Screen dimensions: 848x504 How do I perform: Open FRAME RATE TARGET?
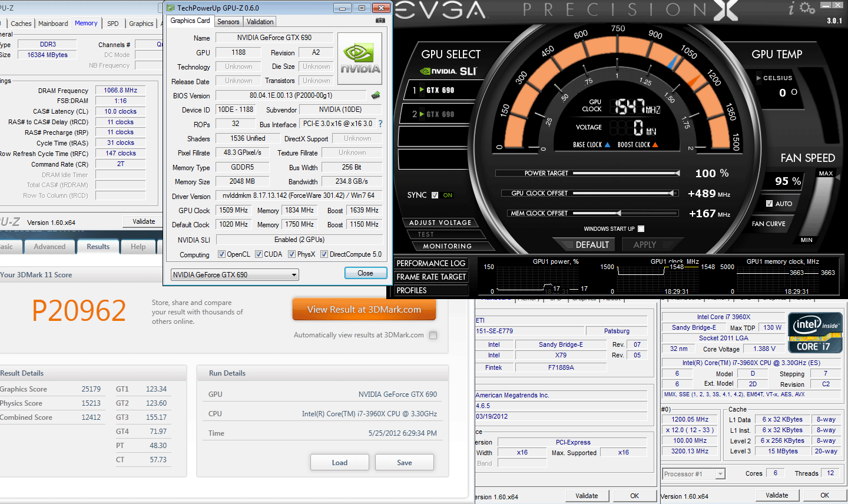(431, 277)
